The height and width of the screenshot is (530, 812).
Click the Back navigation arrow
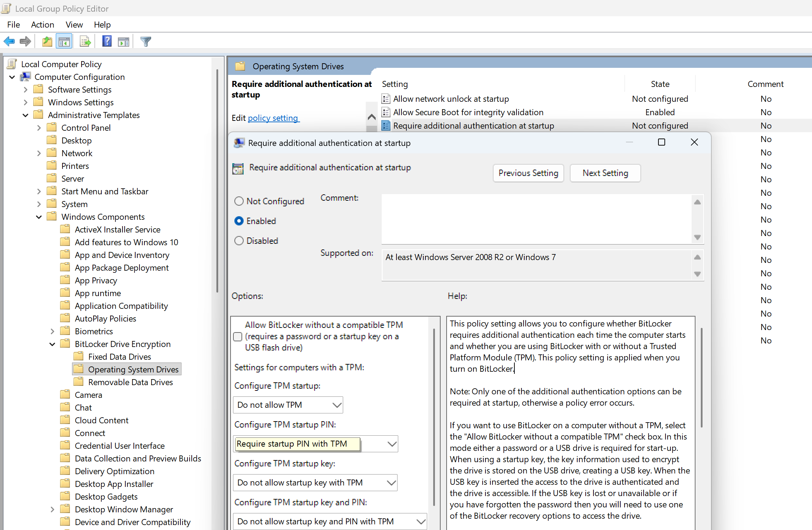9,41
